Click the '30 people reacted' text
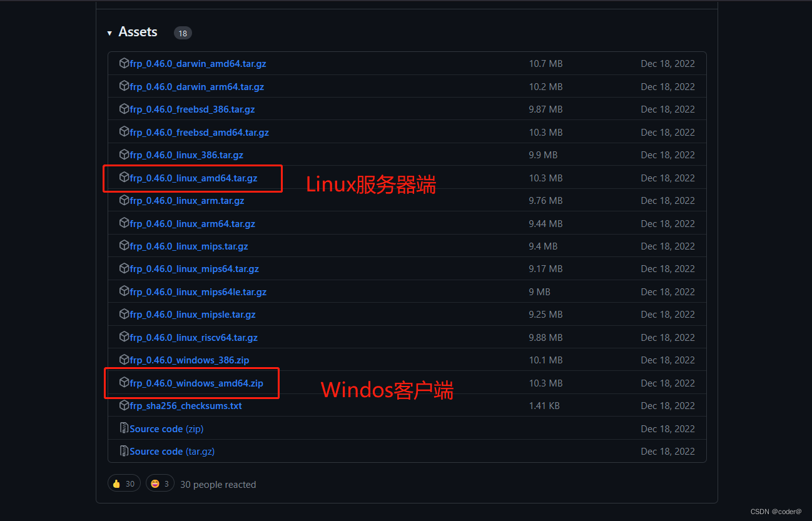This screenshot has width=812, height=521. [218, 483]
